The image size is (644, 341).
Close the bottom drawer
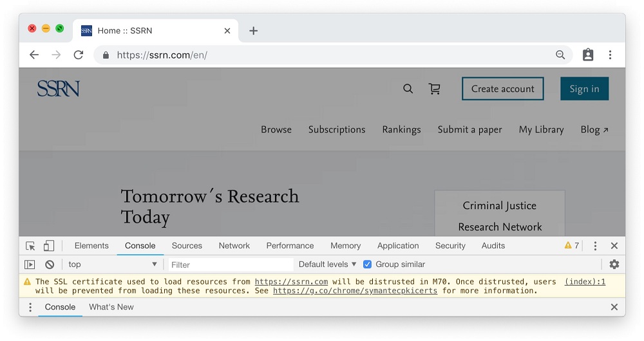point(614,308)
